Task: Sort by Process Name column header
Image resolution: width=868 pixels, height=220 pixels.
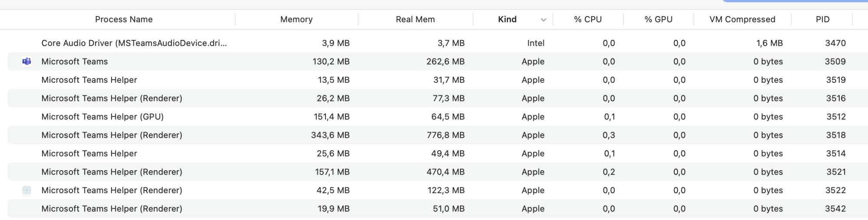Action: 124,19
